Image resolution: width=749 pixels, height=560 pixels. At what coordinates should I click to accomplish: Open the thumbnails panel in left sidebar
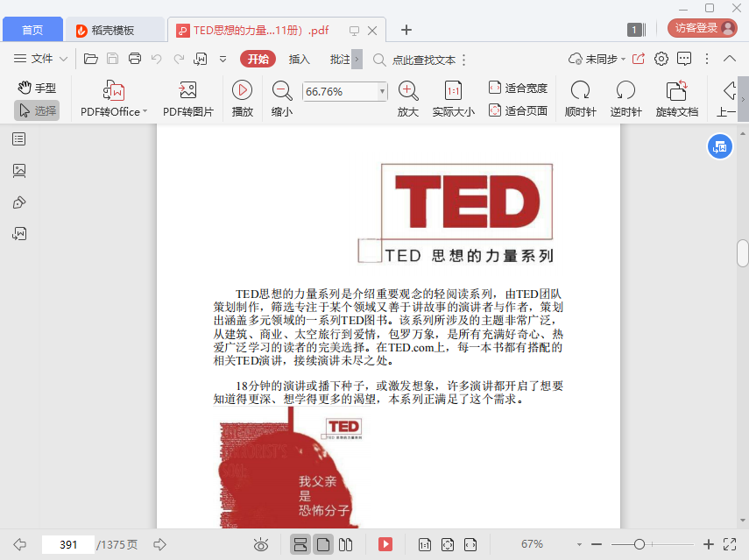coord(19,171)
